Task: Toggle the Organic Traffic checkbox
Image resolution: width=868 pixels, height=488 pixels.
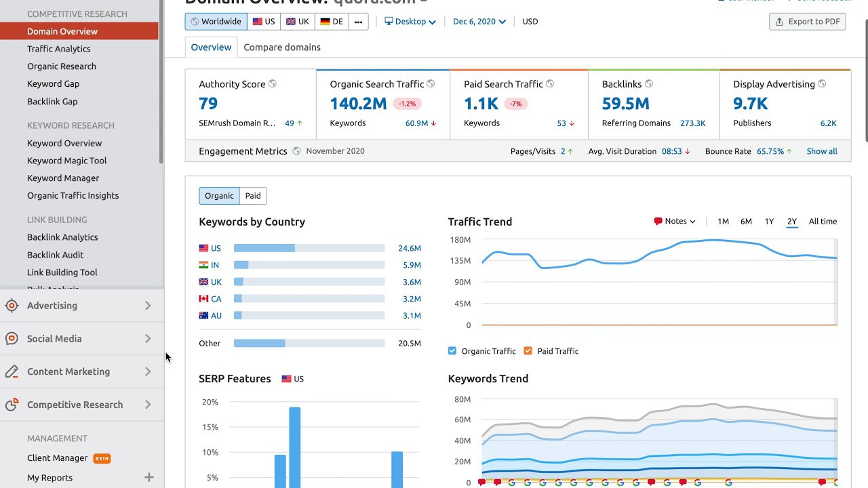Action: point(452,351)
